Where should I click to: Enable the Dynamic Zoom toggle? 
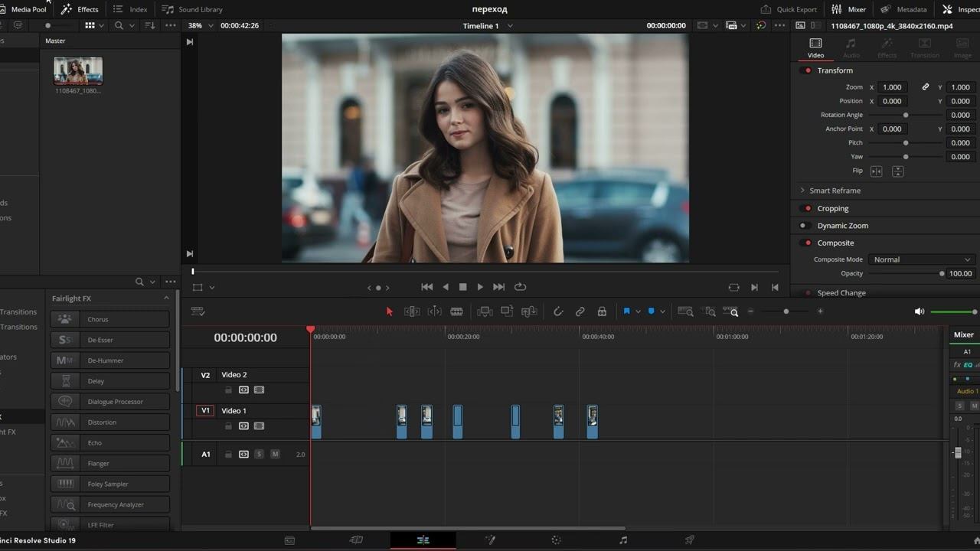(805, 226)
